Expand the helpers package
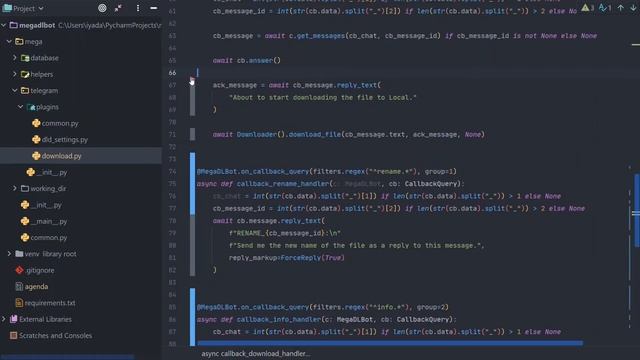The width and height of the screenshot is (640, 360). [15, 74]
